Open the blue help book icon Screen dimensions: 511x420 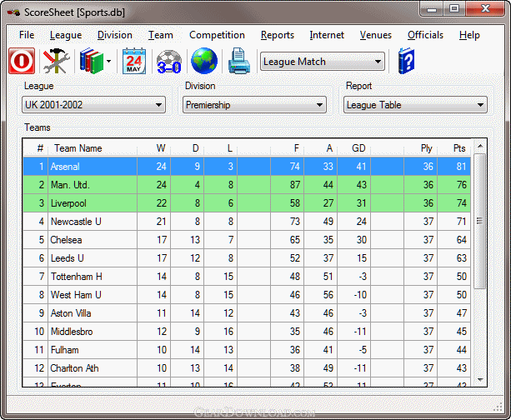406,61
